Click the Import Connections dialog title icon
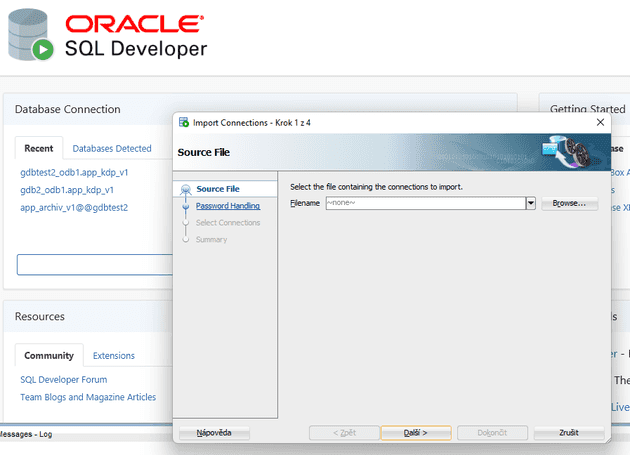This screenshot has height=455, width=630. click(x=184, y=122)
